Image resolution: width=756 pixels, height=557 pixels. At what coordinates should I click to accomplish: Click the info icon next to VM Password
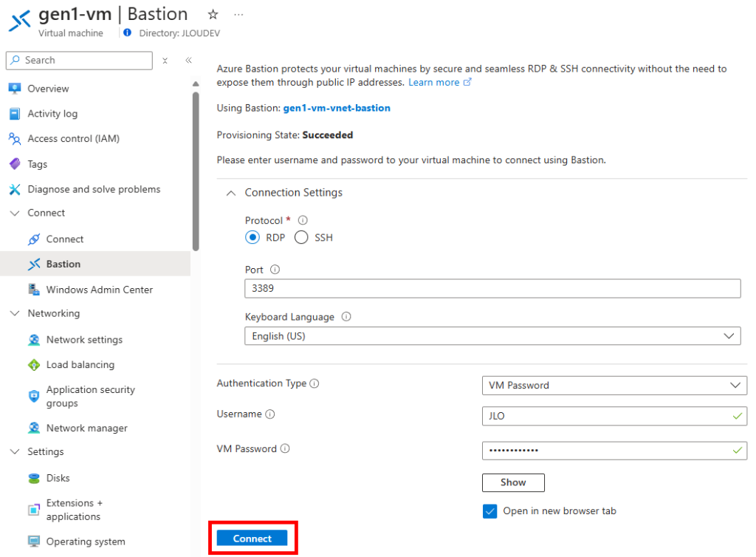[x=285, y=449]
